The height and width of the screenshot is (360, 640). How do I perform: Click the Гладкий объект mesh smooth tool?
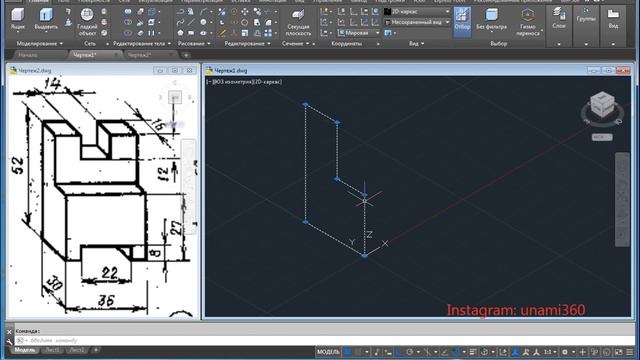[87, 22]
